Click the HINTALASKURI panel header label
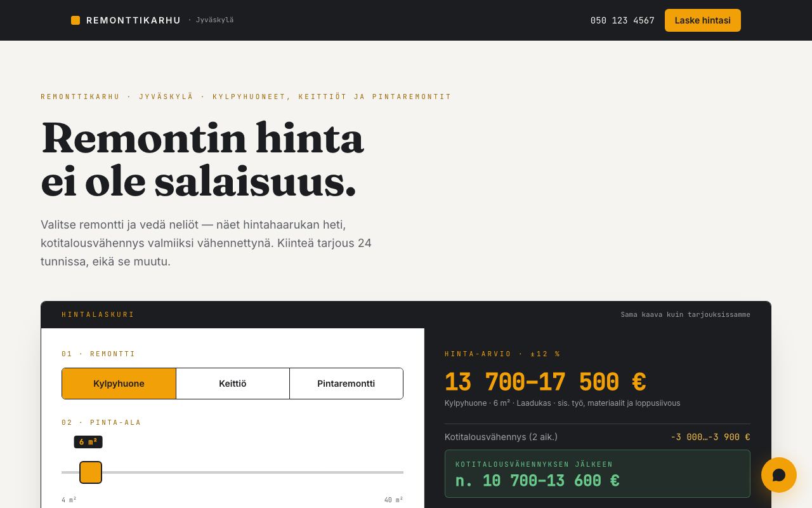Viewport: 812px width, 508px height. click(98, 314)
